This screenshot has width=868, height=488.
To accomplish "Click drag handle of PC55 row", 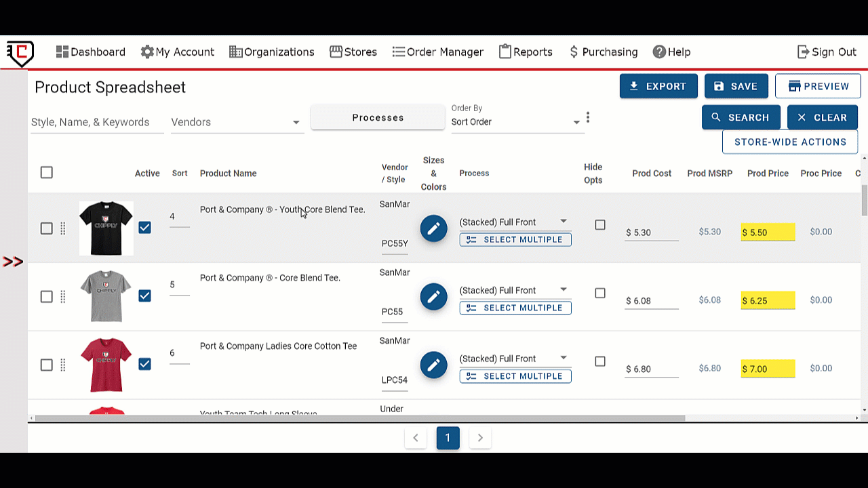I will pos(63,297).
